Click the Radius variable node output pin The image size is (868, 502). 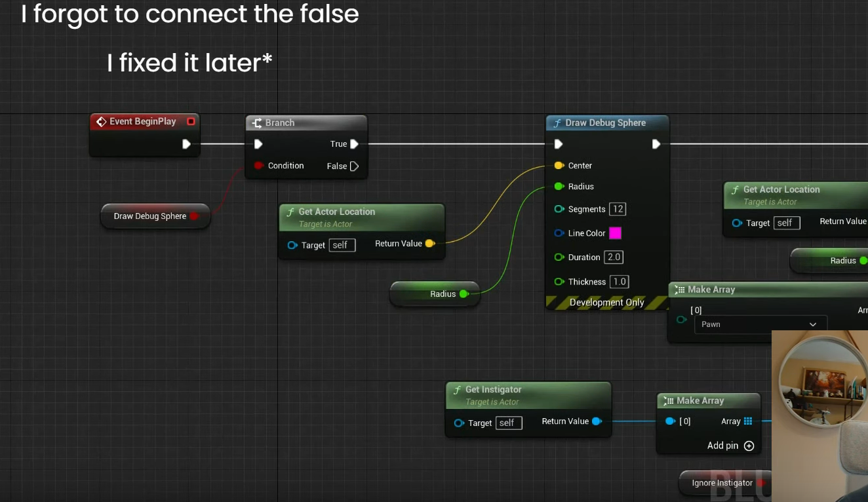coord(464,294)
